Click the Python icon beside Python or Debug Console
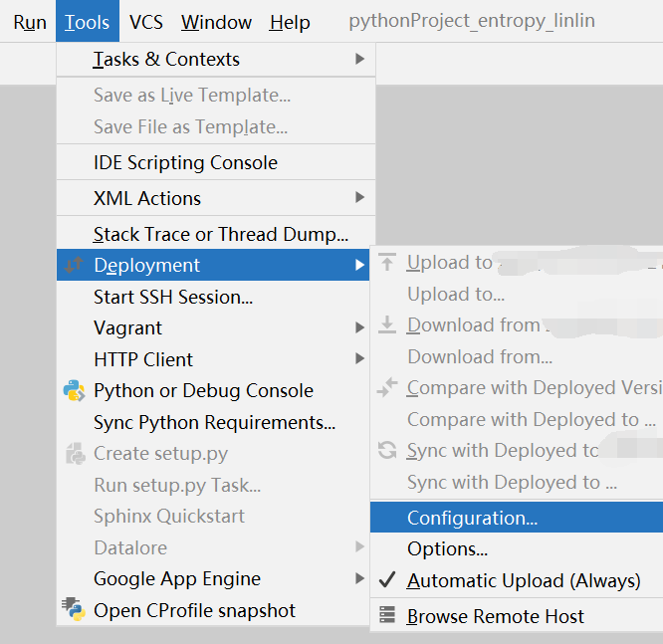The image size is (663, 644). pos(74,390)
